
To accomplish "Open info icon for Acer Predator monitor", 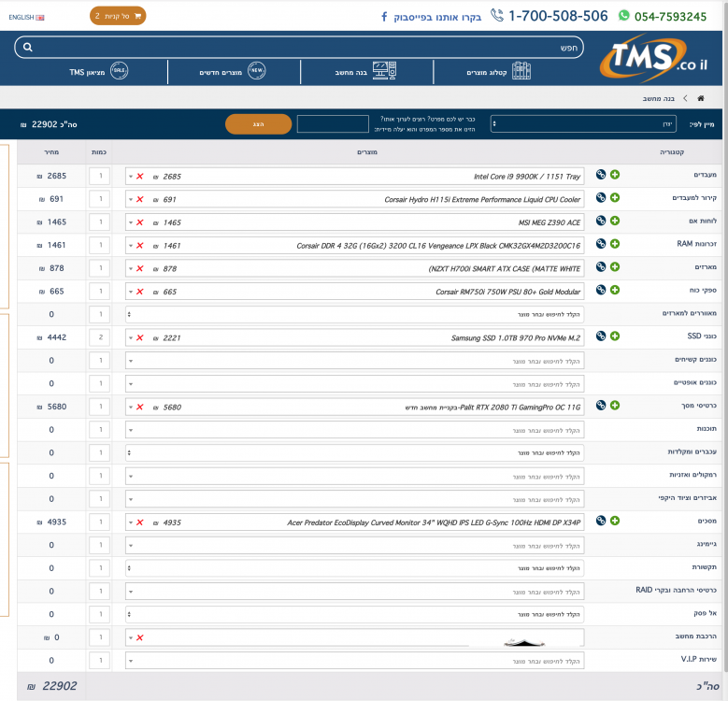I will point(601,521).
